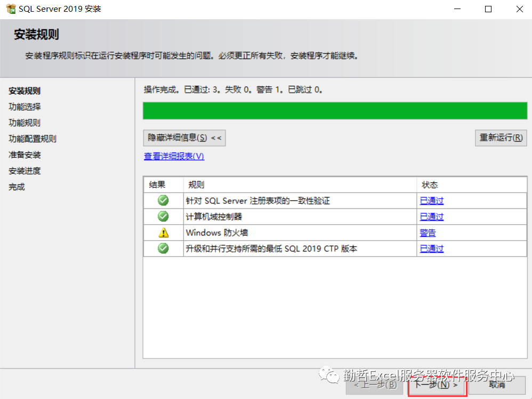Image resolution: width=532 pixels, height=399 pixels.
Task: Click yellow warning icon for Windows 防火墙
Action: (164, 233)
